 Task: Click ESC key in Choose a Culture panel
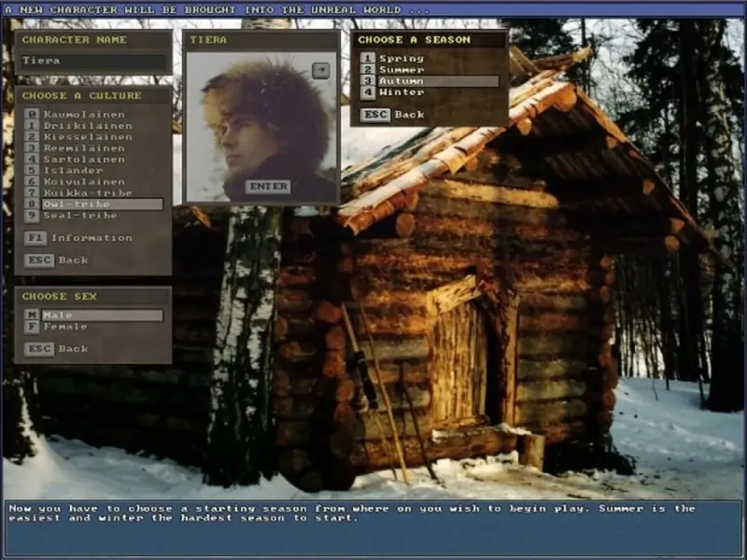(39, 260)
